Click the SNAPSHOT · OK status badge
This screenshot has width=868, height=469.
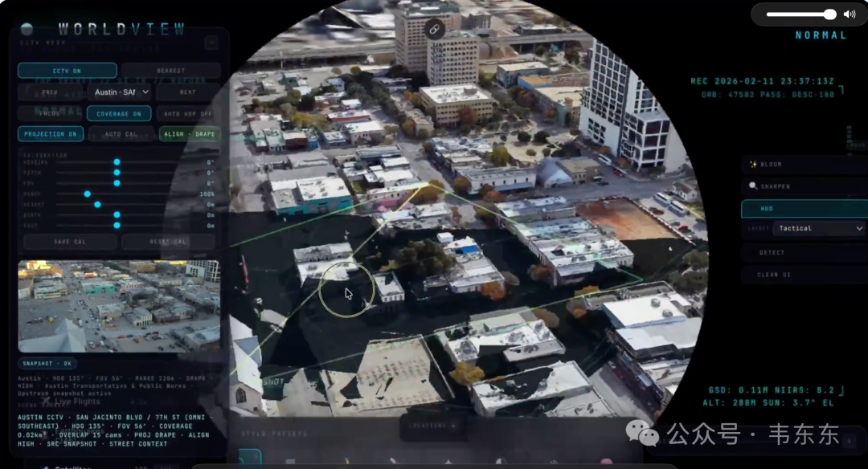pos(47,363)
